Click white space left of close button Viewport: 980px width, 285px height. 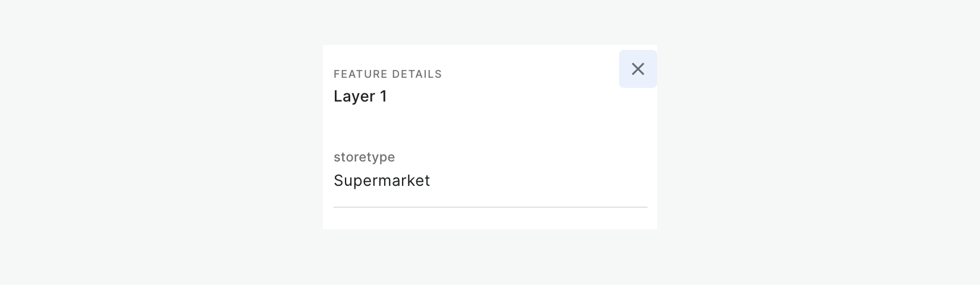coord(565,69)
